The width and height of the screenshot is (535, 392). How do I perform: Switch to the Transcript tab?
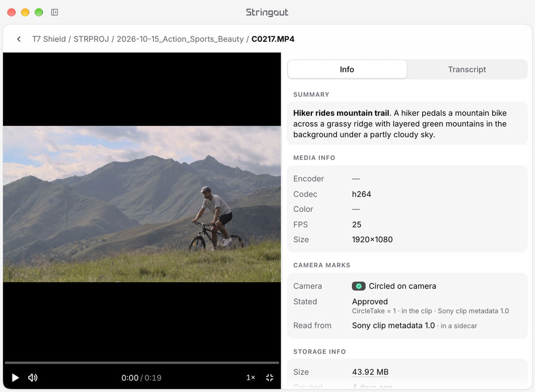(467, 69)
